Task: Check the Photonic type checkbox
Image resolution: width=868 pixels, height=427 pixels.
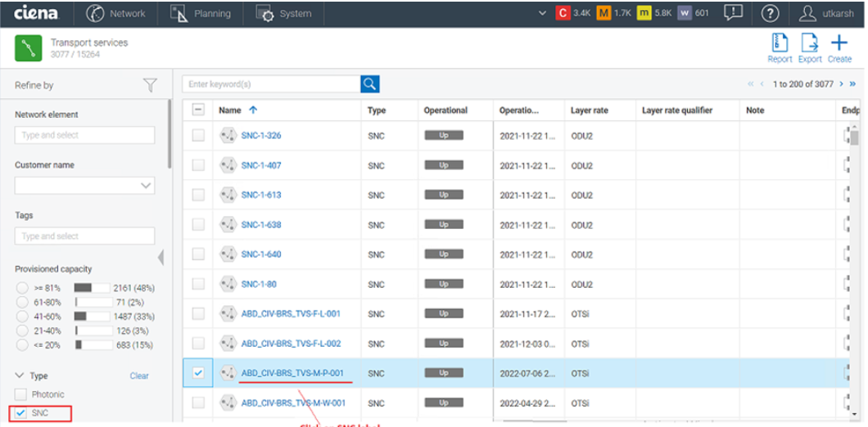Action: click(x=20, y=394)
